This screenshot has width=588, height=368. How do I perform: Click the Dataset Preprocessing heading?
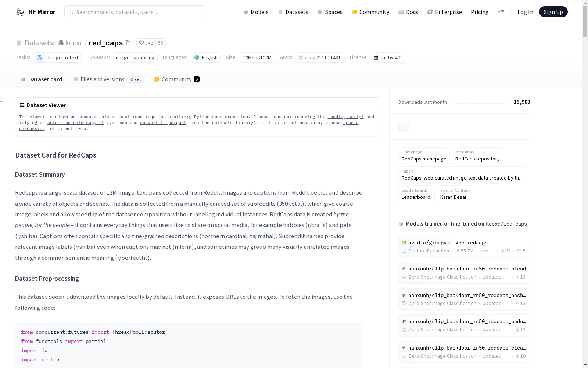(47, 279)
